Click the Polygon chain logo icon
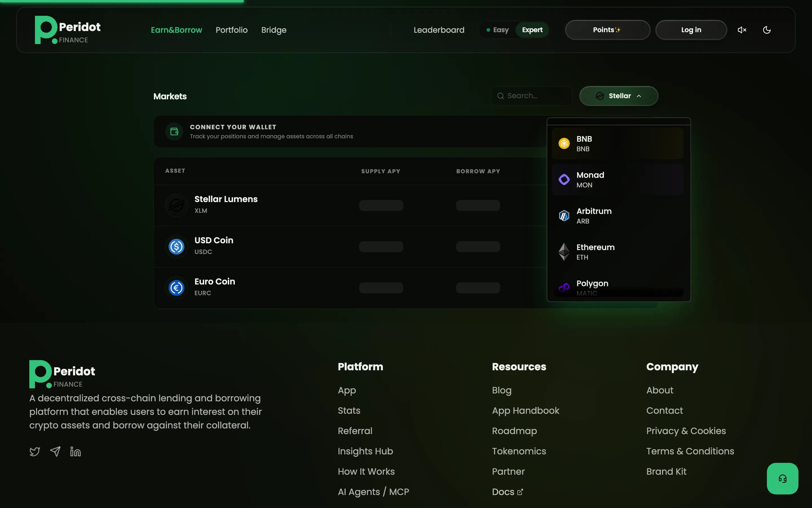Screen dimensions: 812x508 pos(564,288)
